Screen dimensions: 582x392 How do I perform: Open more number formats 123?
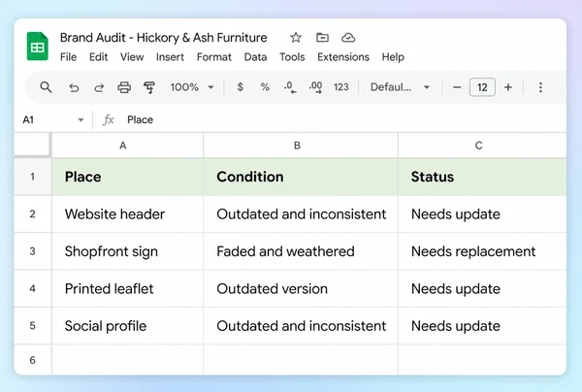340,87
